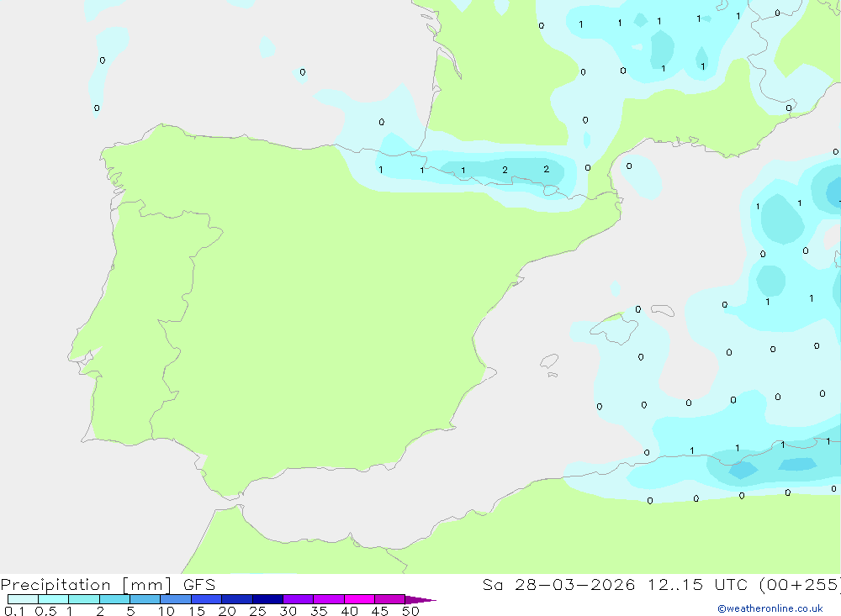Image resolution: width=841 pixels, height=616 pixels.
Task: Click the legend label '35'
Action: pos(319,611)
